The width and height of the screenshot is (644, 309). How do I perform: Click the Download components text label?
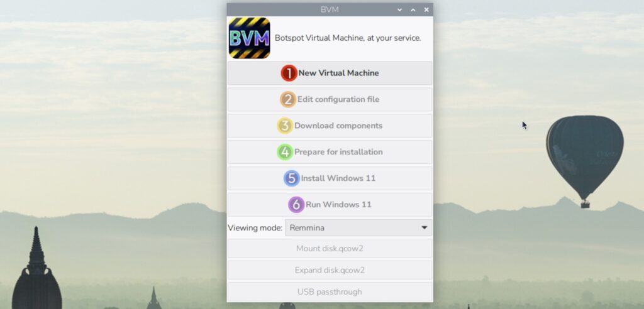pyautogui.click(x=338, y=126)
